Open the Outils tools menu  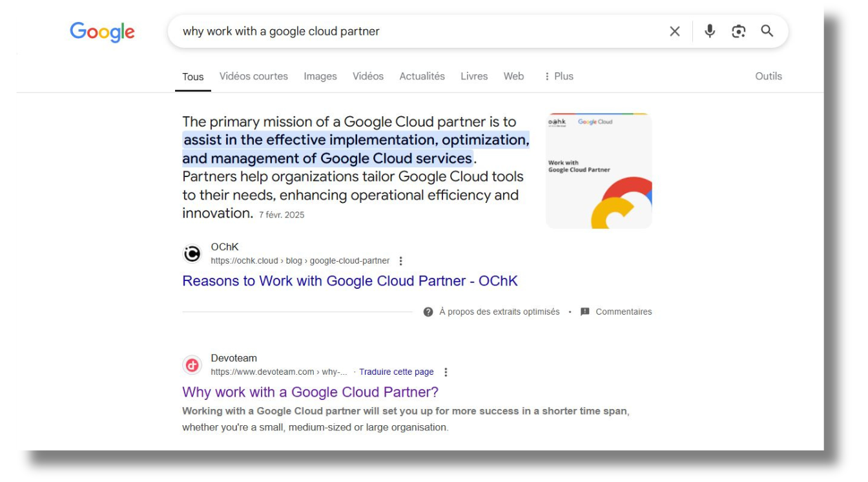click(x=769, y=76)
